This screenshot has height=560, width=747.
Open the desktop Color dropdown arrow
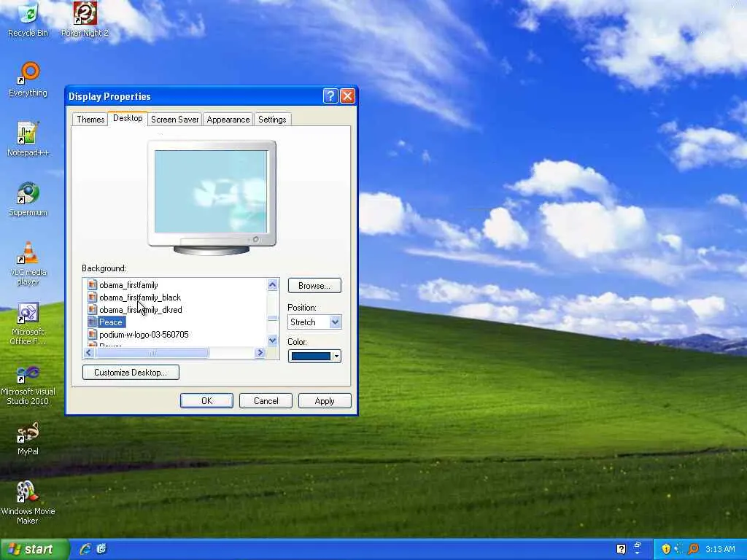(x=336, y=356)
